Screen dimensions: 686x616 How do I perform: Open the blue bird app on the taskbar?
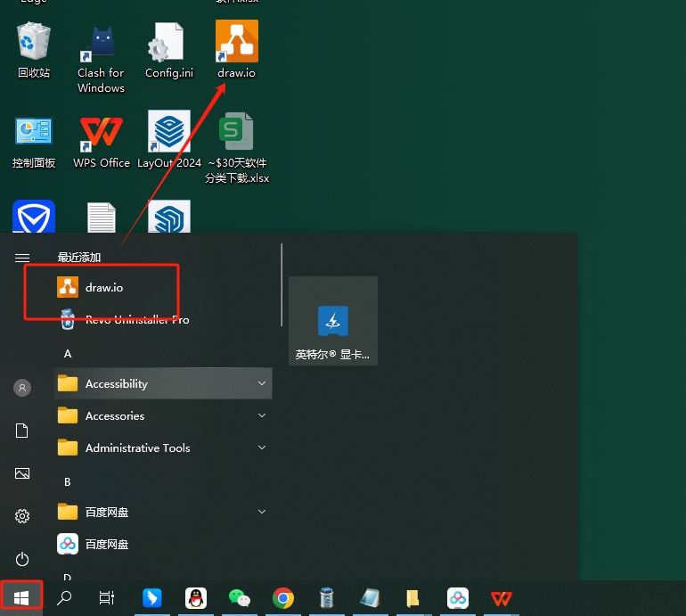pyautogui.click(x=151, y=598)
